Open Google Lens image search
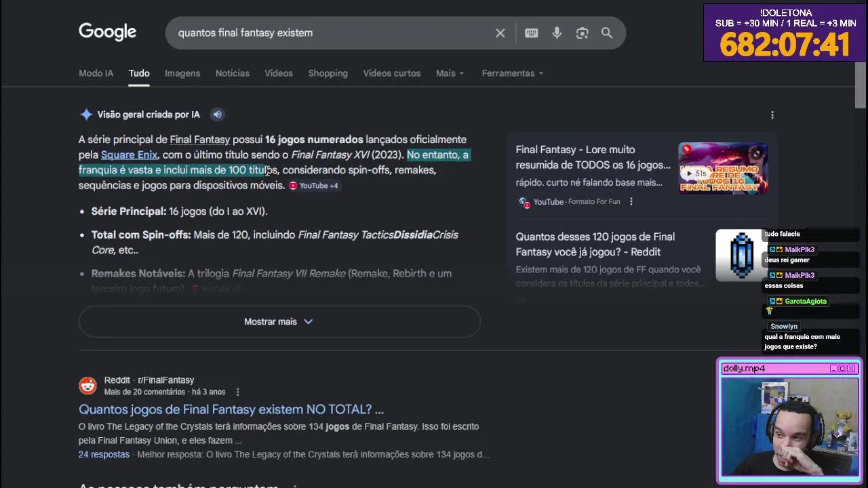Image resolution: width=868 pixels, height=488 pixels. [x=582, y=33]
